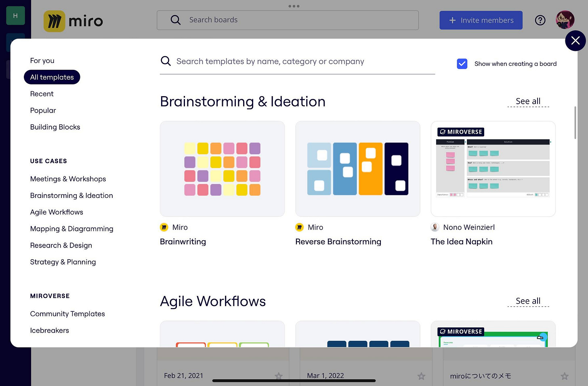Uncheck Show when creating a board
The height and width of the screenshot is (386, 588).
point(462,64)
